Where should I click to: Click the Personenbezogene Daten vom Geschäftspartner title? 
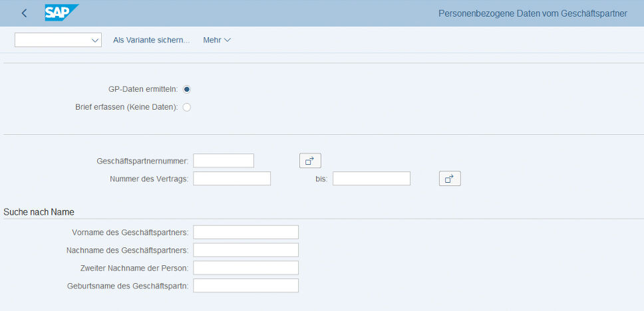(532, 13)
